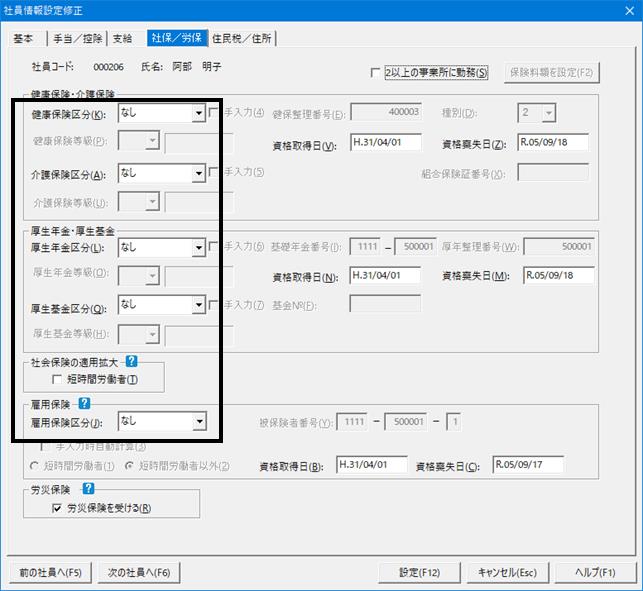Switch to 住民税／住所 tab
Screen dimensions: 643x591
(x=242, y=39)
